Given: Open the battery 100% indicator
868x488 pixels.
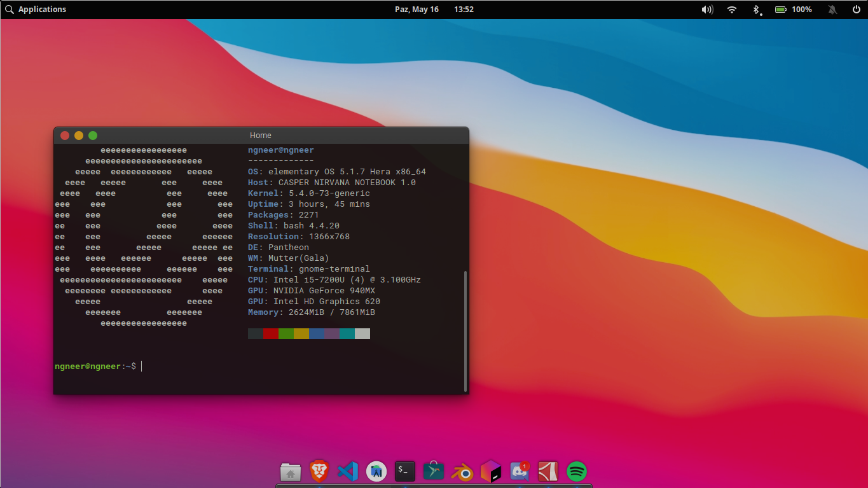Looking at the screenshot, I should click(x=793, y=10).
